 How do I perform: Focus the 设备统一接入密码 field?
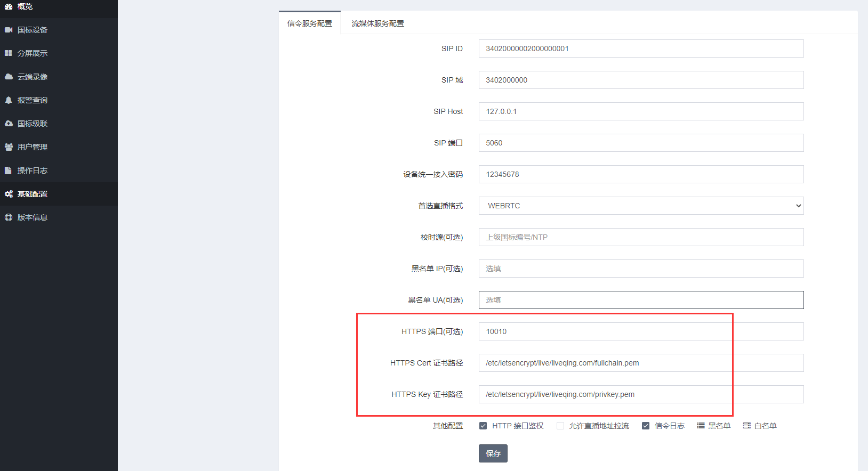click(x=641, y=174)
